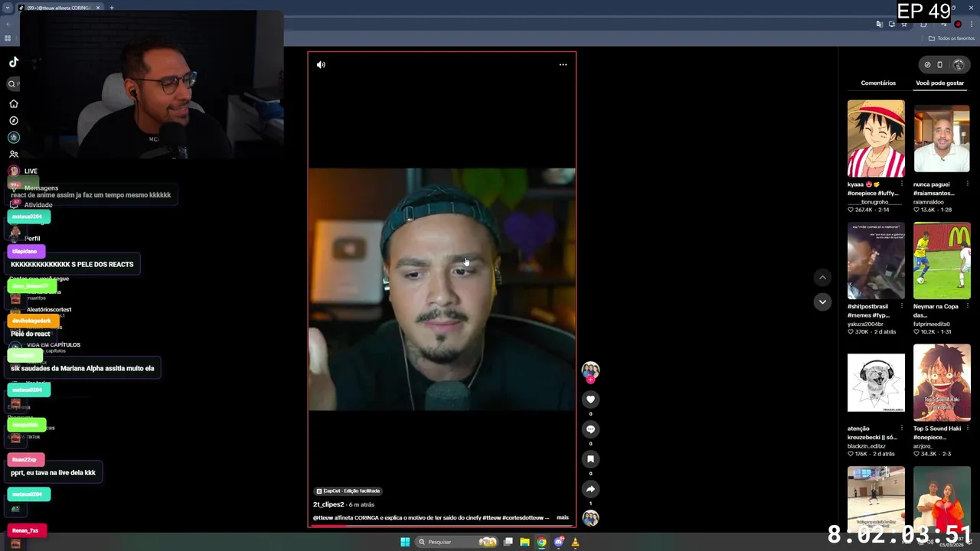Open a new Chrome tab with plus
This screenshot has height=551, width=980.
coord(111,8)
